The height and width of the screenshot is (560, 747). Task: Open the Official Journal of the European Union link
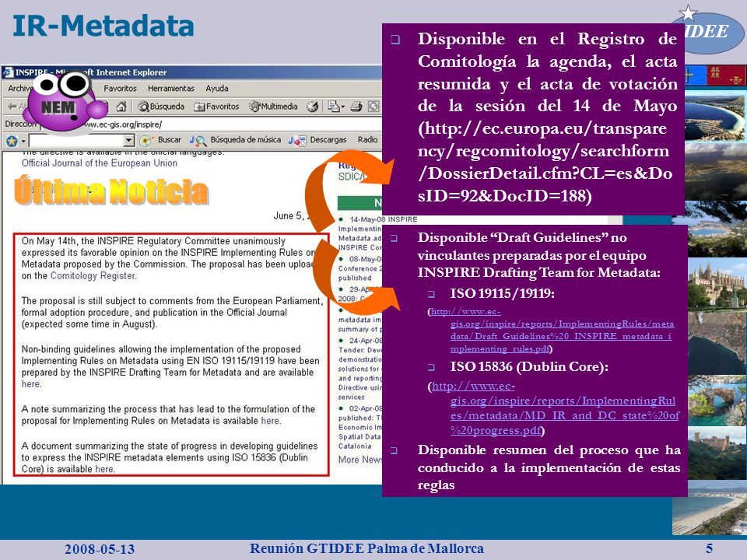pos(99,163)
